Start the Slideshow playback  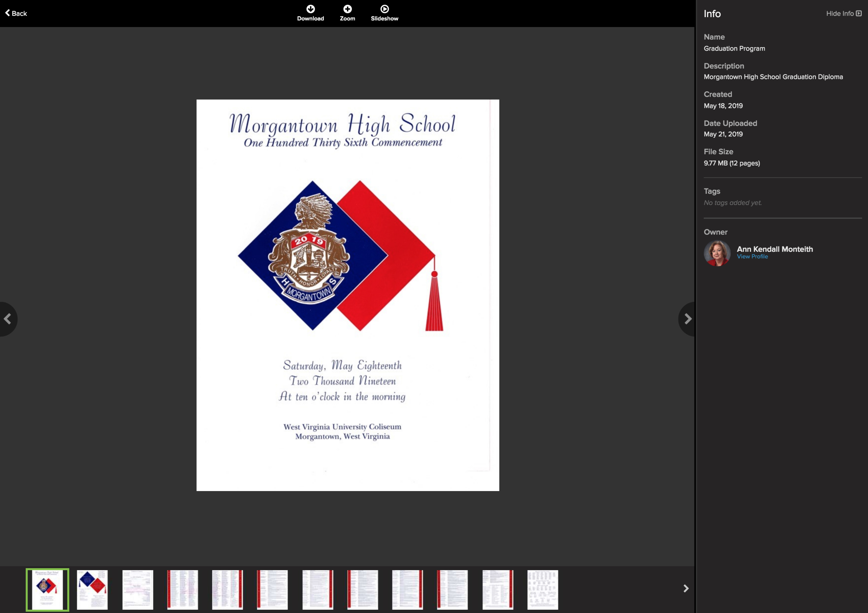pos(385,13)
